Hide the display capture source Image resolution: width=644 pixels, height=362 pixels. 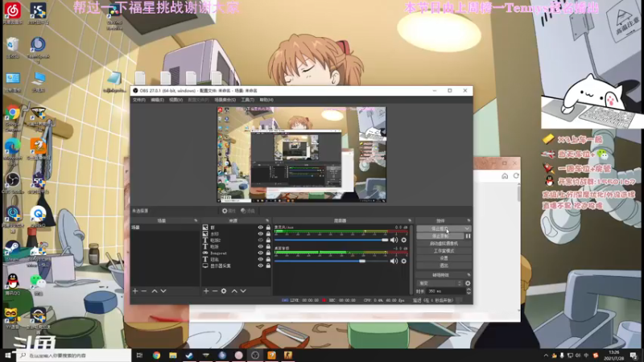tap(260, 266)
